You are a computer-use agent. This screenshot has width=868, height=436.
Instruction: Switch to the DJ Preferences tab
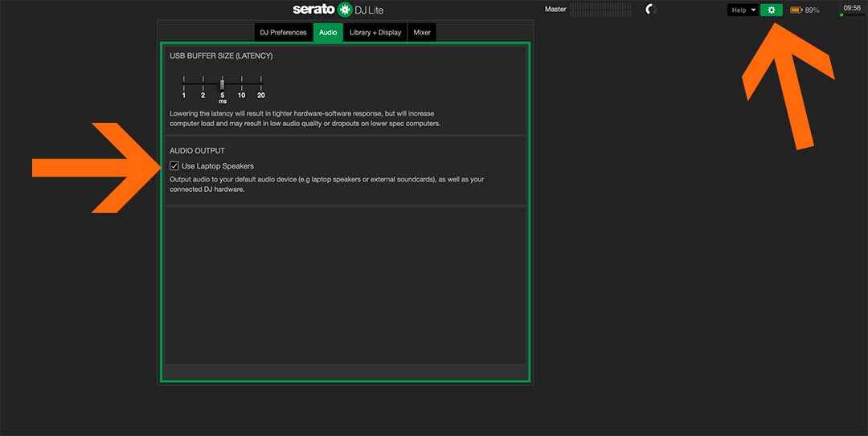[283, 32]
